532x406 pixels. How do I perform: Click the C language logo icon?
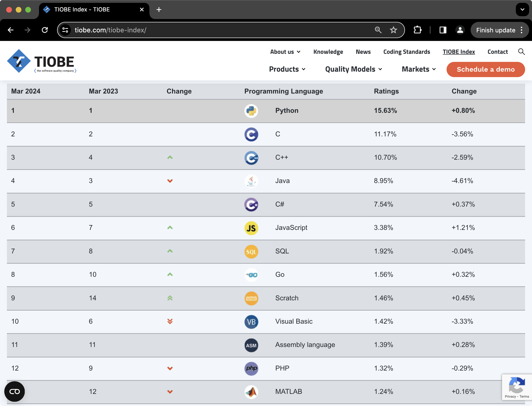[x=251, y=134]
